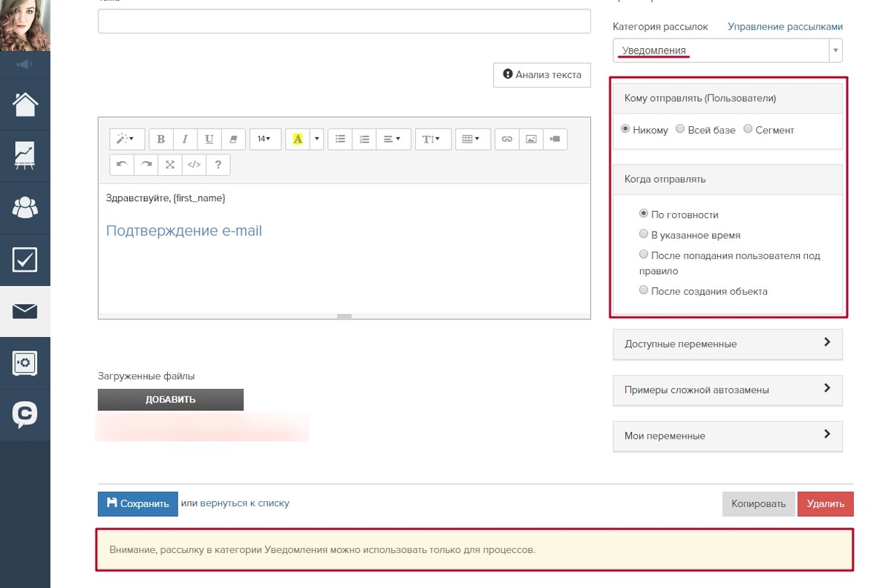The width and height of the screenshot is (891, 588).
Task: Open the magic wand style tool
Action: pyautogui.click(x=127, y=139)
